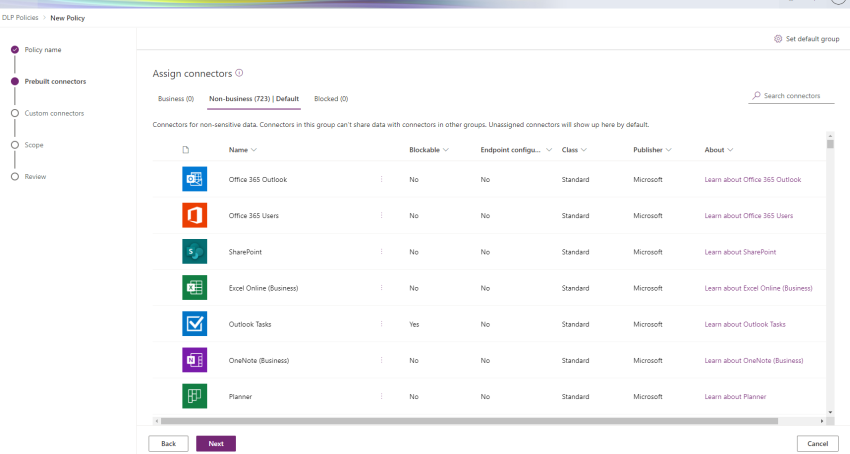Click the Cancel button

(817, 444)
